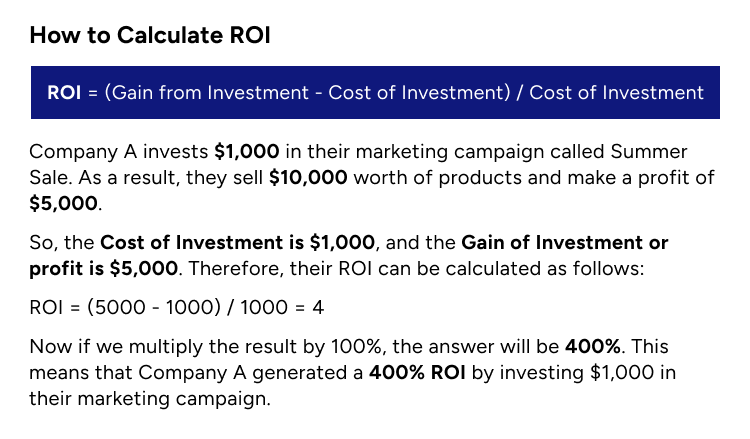
Task: Click the result "4" ending the equation
Action: (318, 309)
